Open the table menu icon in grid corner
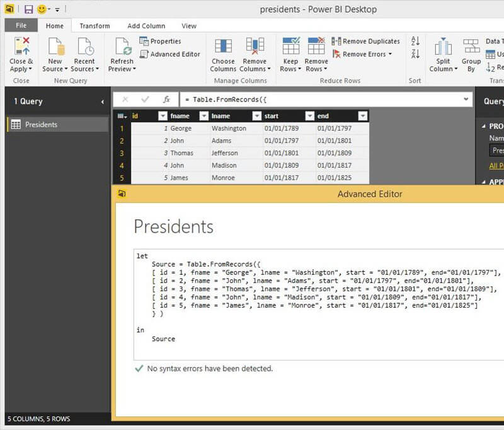504x430 pixels. coord(122,116)
